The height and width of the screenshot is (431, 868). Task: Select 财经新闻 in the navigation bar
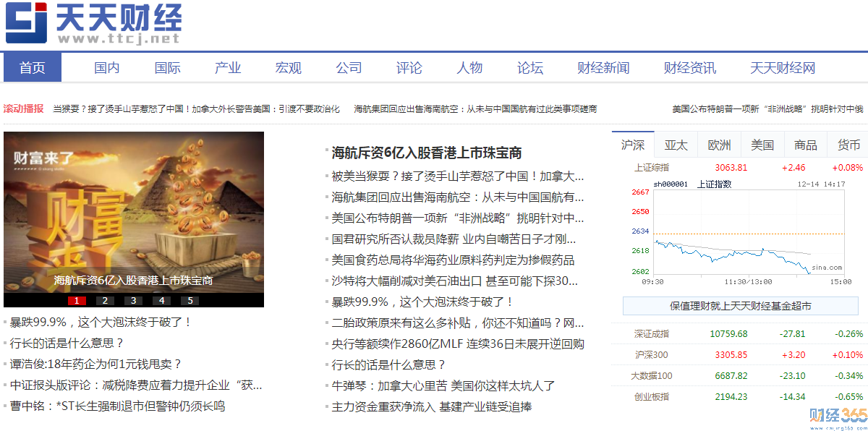click(603, 68)
